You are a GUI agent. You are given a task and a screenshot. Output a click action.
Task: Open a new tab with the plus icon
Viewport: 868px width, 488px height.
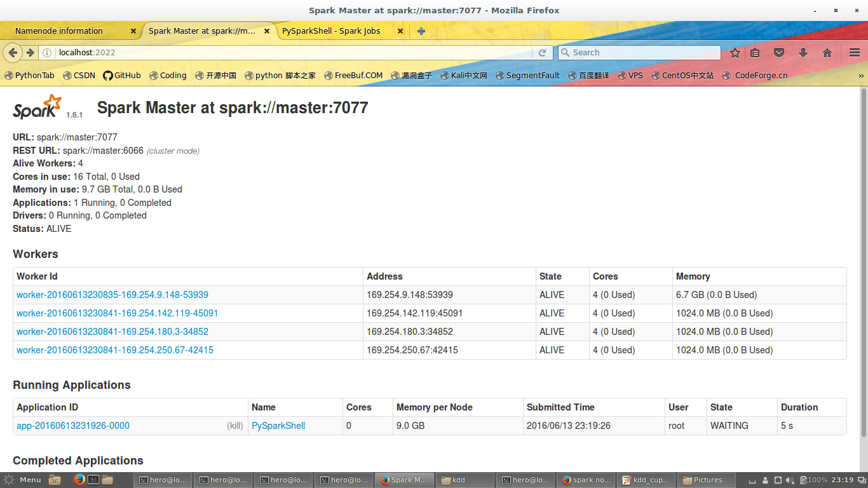(x=421, y=31)
